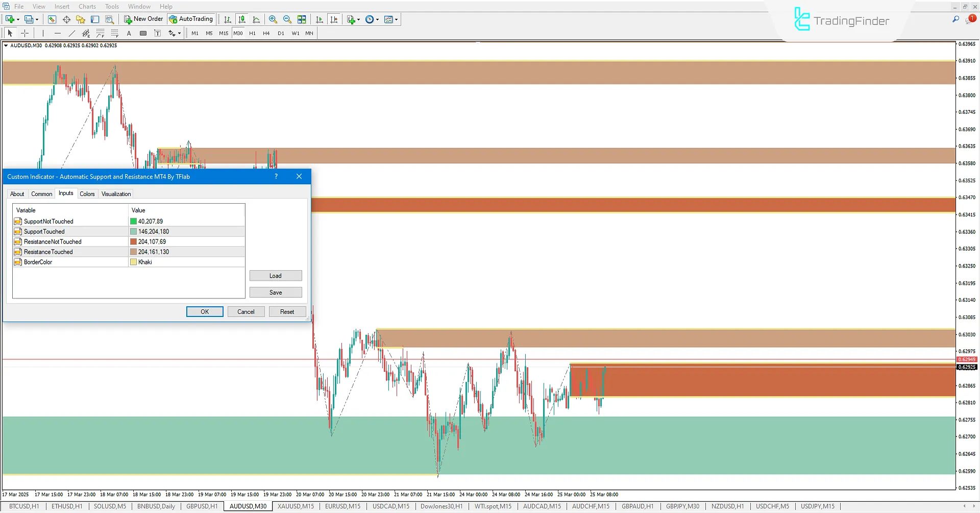
Task: Click the Load button in the indicator dialog
Action: pos(276,275)
